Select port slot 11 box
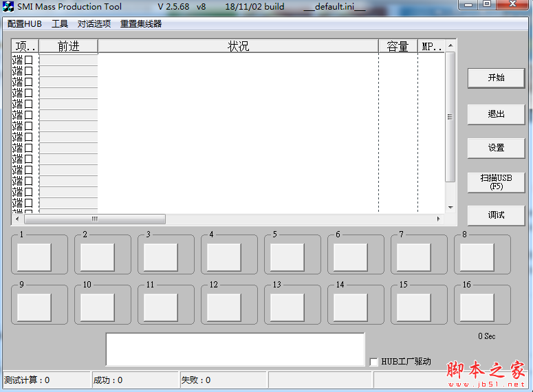The width and height of the screenshot is (533, 392). (160, 307)
